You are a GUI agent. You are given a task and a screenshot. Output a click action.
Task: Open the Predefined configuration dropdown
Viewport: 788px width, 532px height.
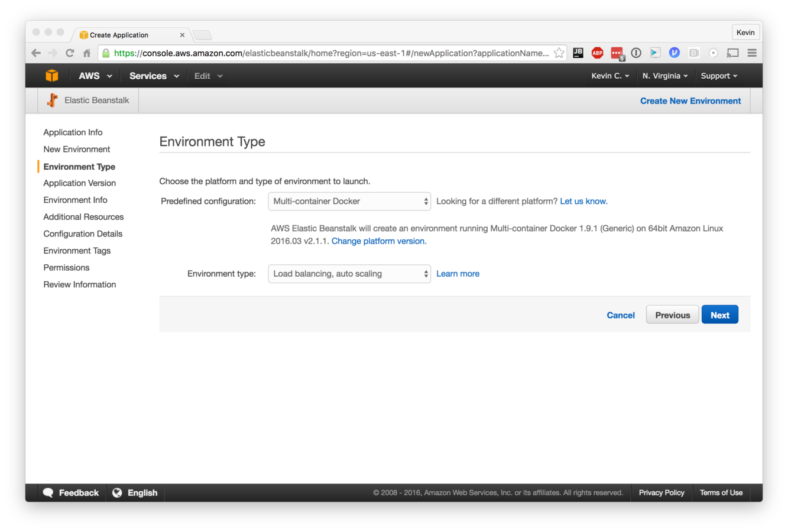[349, 201]
